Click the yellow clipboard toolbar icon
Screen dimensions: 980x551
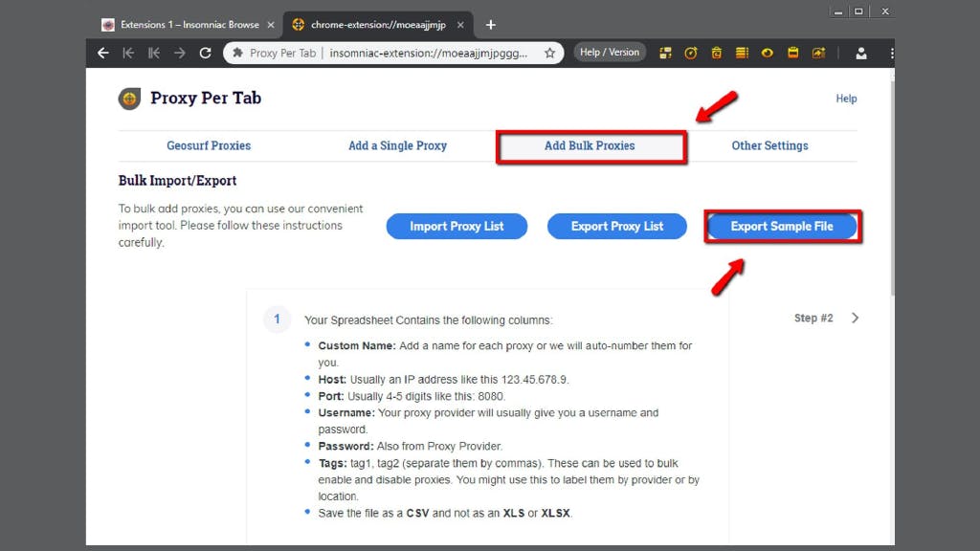point(792,53)
